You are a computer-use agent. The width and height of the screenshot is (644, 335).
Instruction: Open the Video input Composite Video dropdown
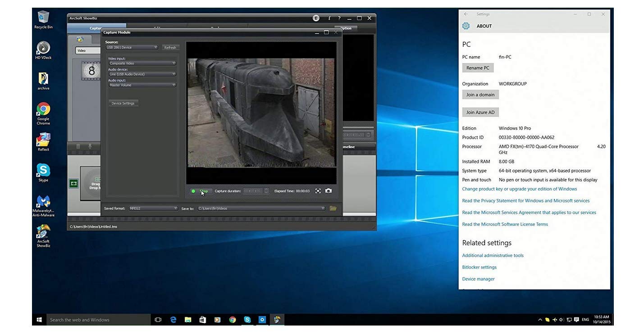click(x=142, y=63)
